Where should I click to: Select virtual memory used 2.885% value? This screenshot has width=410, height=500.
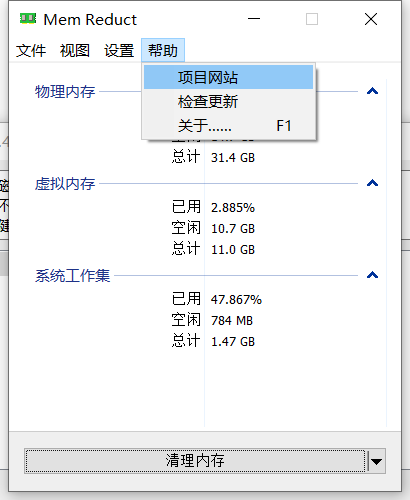click(x=233, y=208)
